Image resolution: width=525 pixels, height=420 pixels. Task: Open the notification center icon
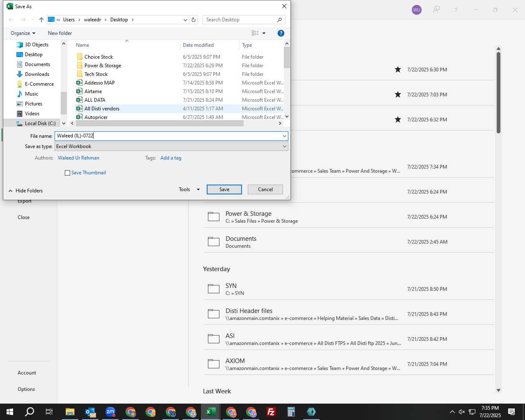coord(511,412)
